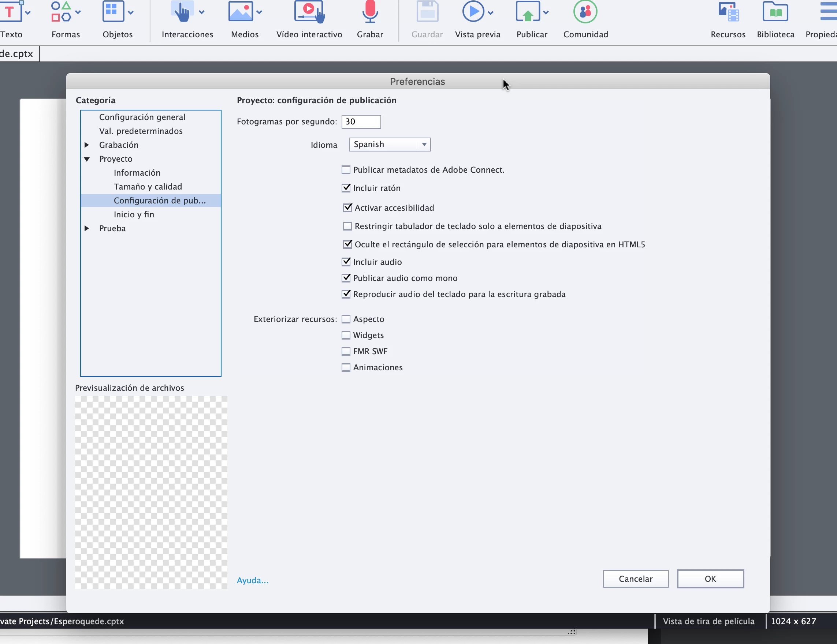
Task: Open the Comunidad icon
Action: pos(585,12)
